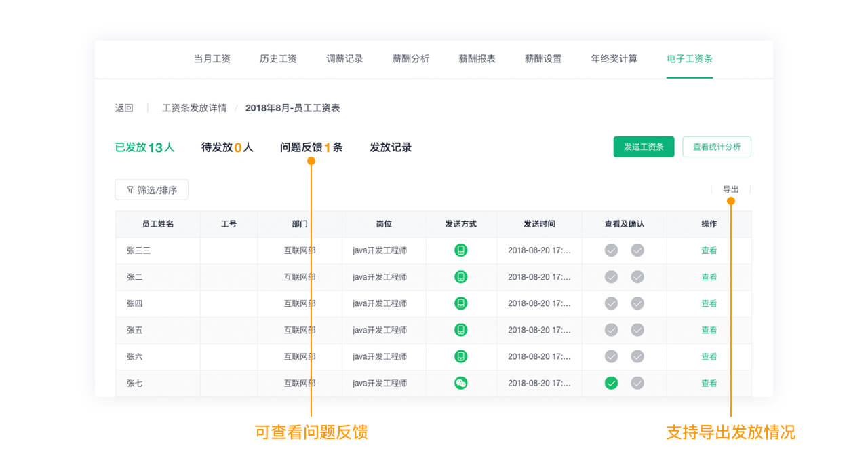The height and width of the screenshot is (467, 868).
Task: Click 查看 for employee 张二
Action: coord(709,277)
